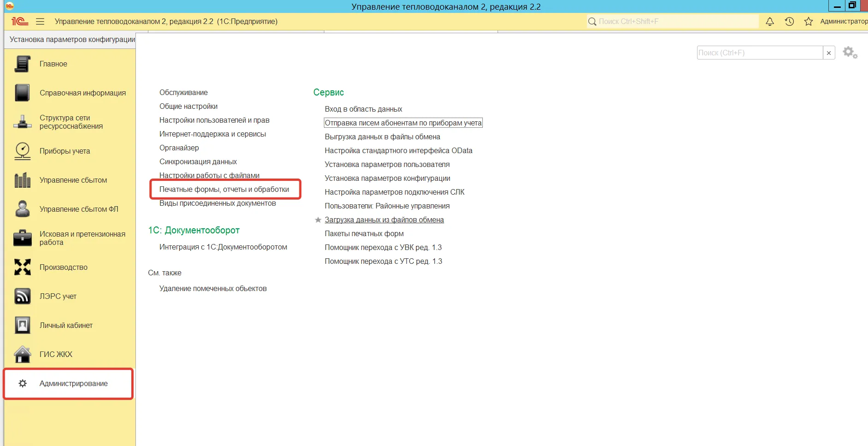This screenshot has width=868, height=446.
Task: Open Синхронизация данных link
Action: [x=198, y=161]
